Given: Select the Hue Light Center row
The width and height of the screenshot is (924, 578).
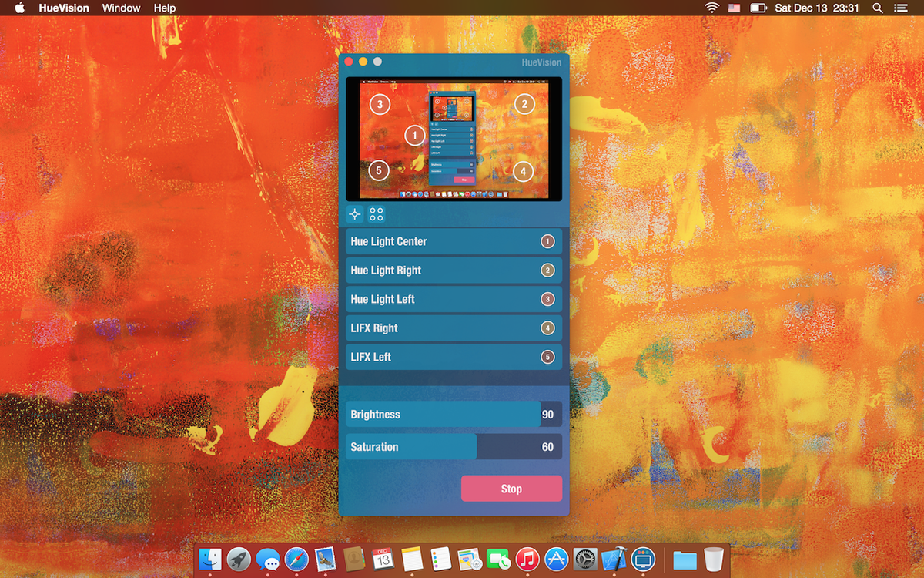Looking at the screenshot, I should point(454,241).
